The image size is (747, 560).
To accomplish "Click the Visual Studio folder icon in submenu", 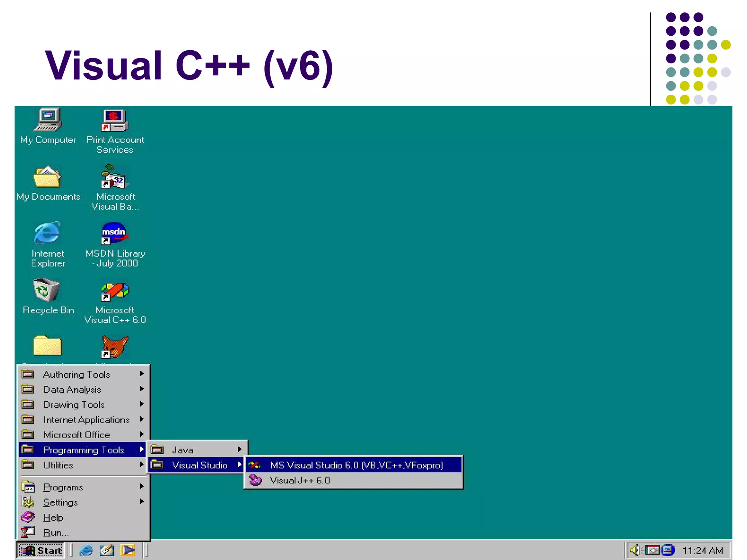I will click(x=157, y=465).
